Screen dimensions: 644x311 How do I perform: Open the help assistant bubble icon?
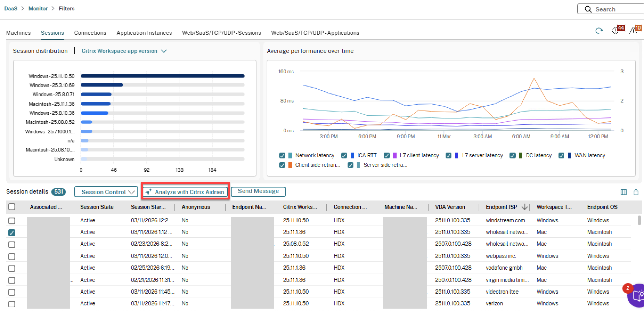pyautogui.click(x=637, y=296)
